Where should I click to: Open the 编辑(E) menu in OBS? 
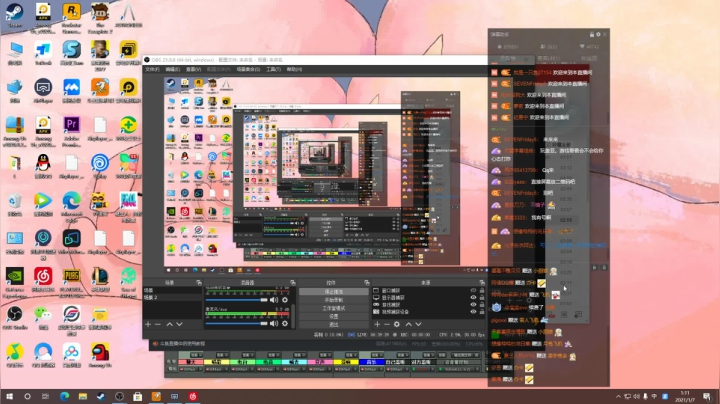pos(173,69)
